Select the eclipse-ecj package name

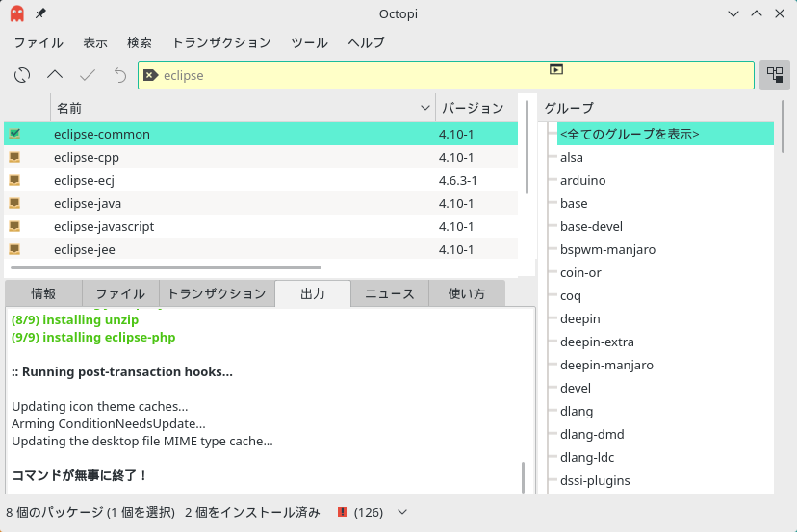[84, 180]
